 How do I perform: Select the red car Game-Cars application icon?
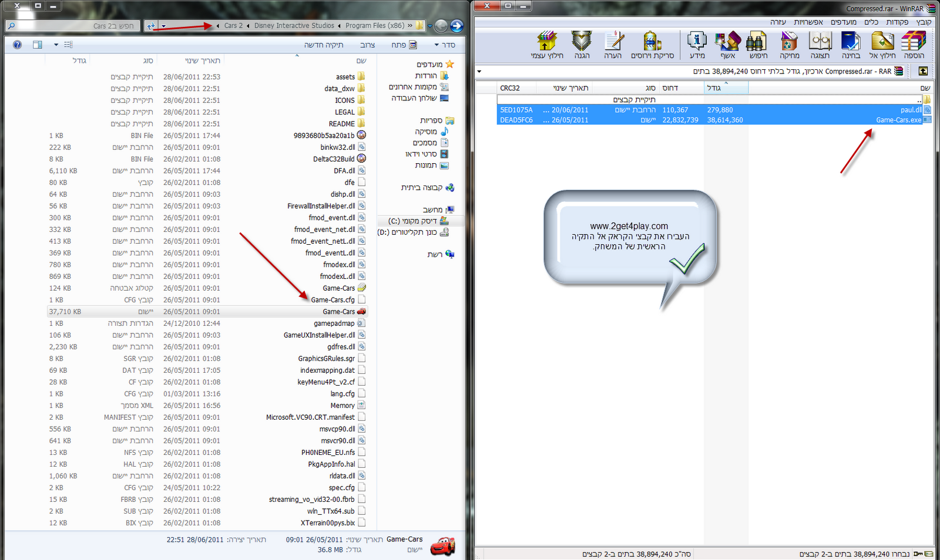[x=362, y=312]
